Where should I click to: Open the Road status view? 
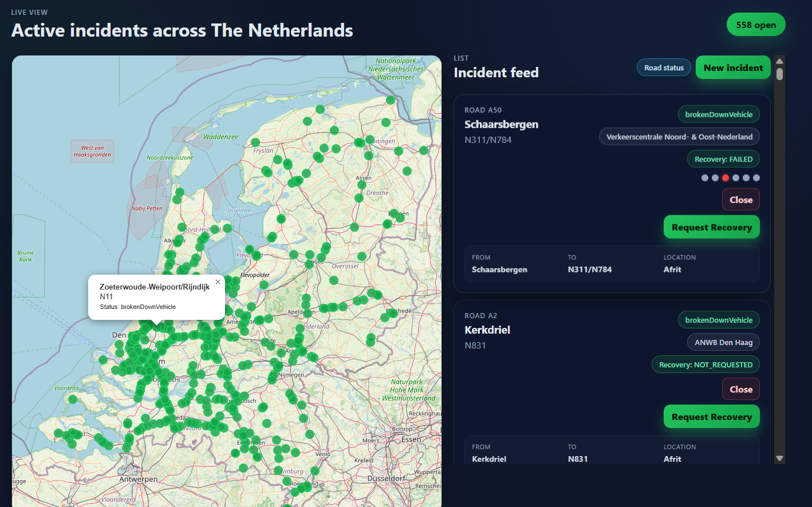click(664, 68)
